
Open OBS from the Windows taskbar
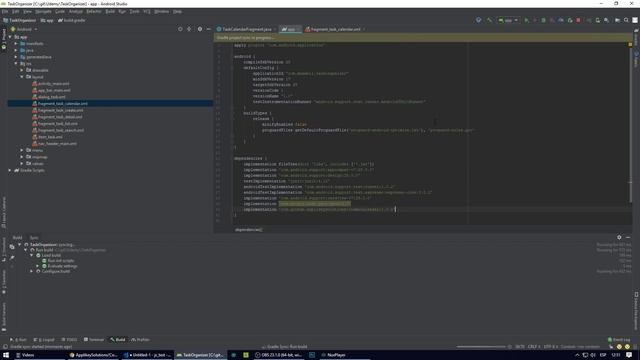[278, 355]
